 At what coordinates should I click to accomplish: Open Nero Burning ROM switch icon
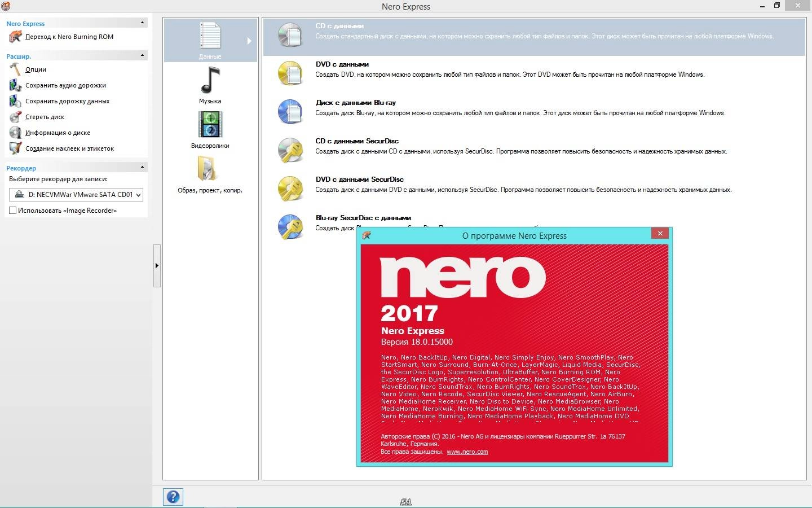click(x=15, y=37)
